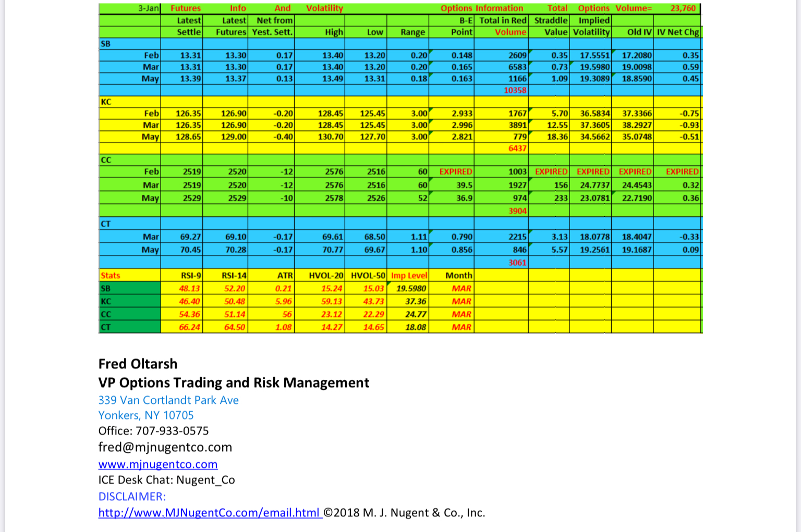Click SB May high 13.49
801x532 pixels.
pos(333,78)
